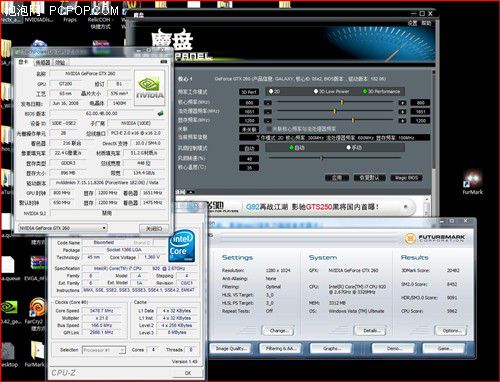Click Change... under 3DMark Settings
Viewport: 500px width, 382px height.
tap(278, 331)
